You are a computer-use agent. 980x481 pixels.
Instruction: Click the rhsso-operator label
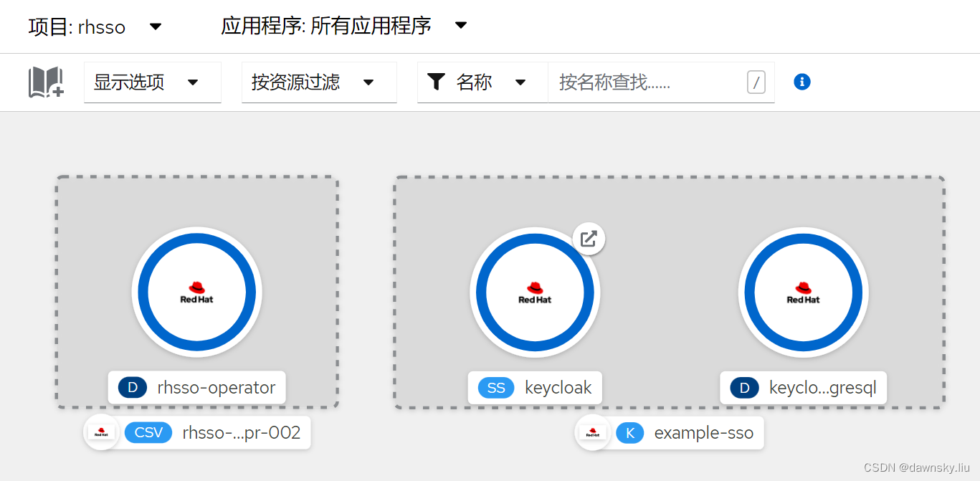click(x=217, y=388)
